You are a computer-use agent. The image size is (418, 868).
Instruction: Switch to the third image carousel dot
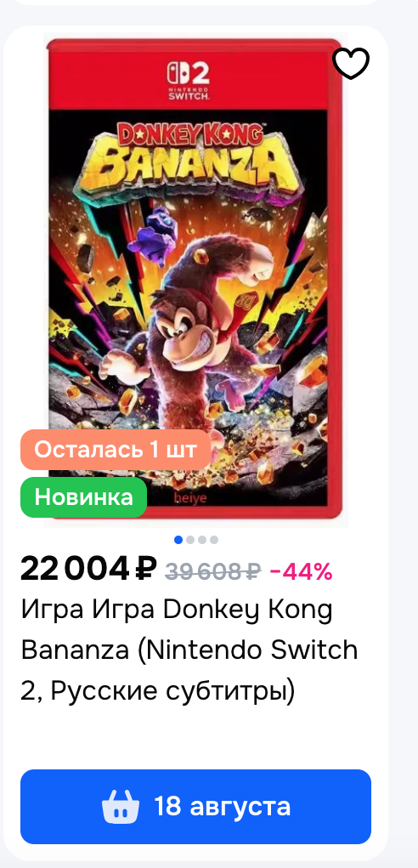pos(202,540)
